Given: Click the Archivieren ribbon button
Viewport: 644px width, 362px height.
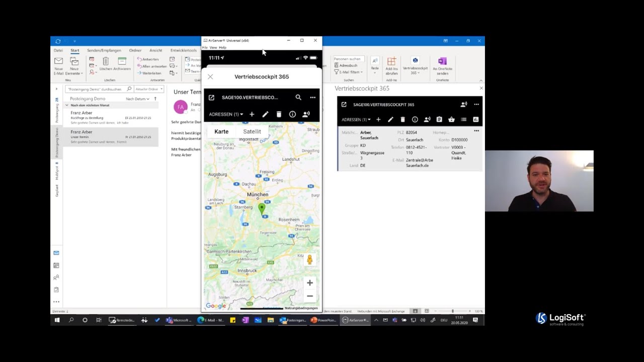Looking at the screenshot, I should click(122, 64).
